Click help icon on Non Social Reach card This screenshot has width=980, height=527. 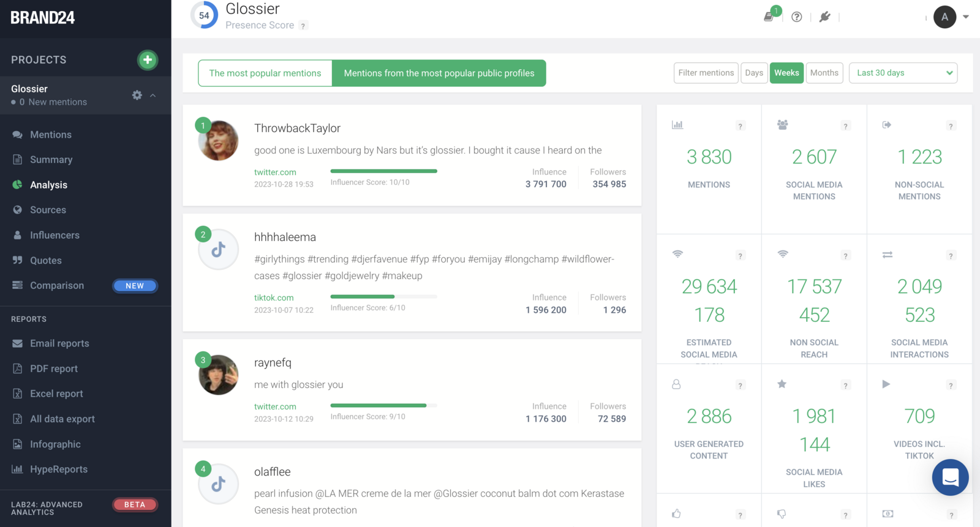click(845, 256)
